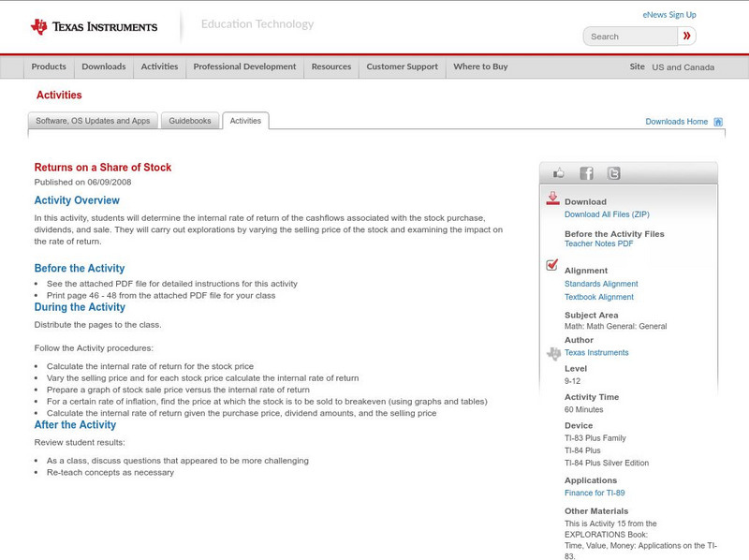Click Download All Files (ZIP)
The image size is (749, 560).
[x=607, y=214]
